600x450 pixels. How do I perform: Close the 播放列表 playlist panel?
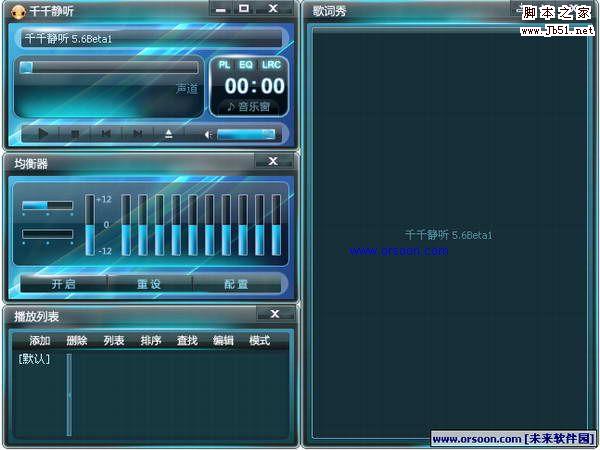[x=275, y=314]
